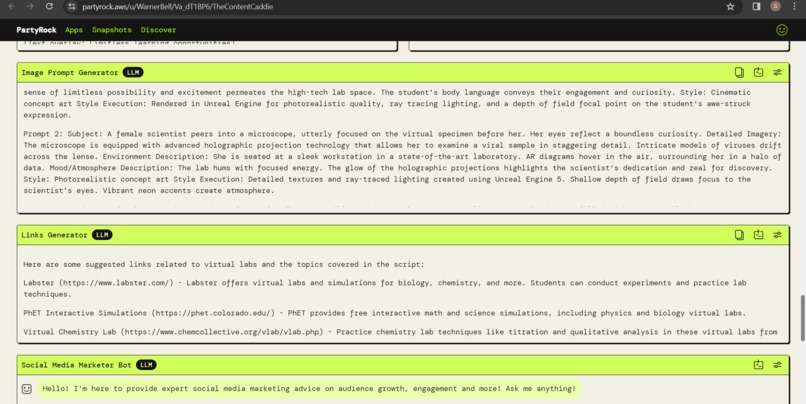
Task: Reload the current page
Action: pyautogui.click(x=49, y=7)
